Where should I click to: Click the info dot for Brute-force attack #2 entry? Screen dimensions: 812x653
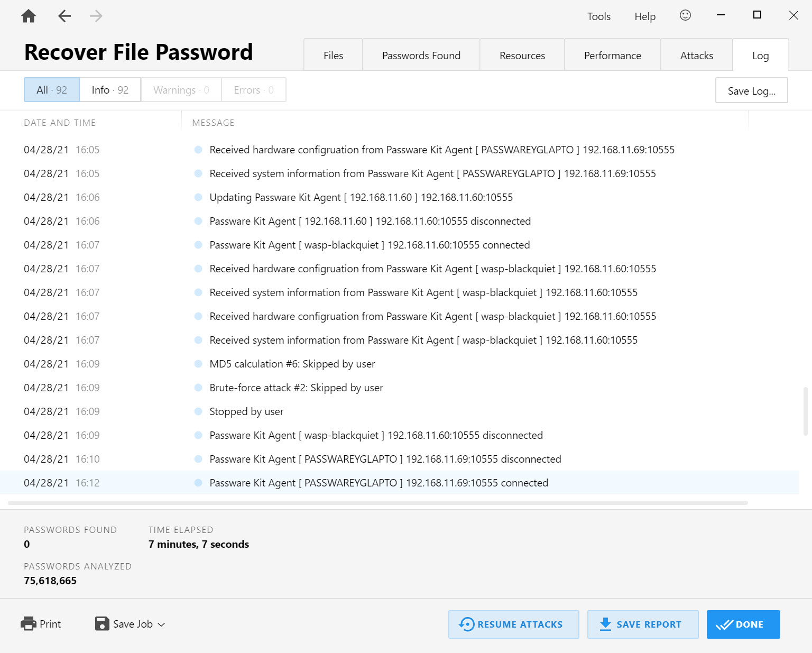(198, 388)
